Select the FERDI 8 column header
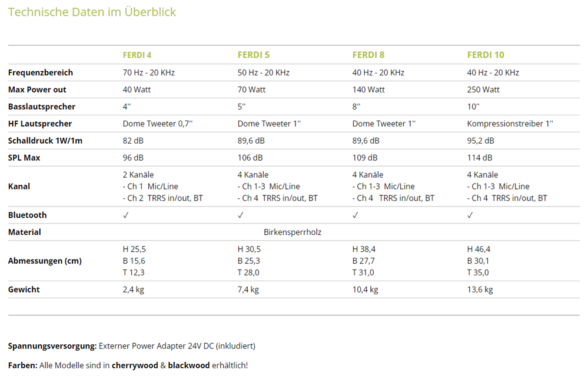The width and height of the screenshot is (588, 376). pos(368,55)
